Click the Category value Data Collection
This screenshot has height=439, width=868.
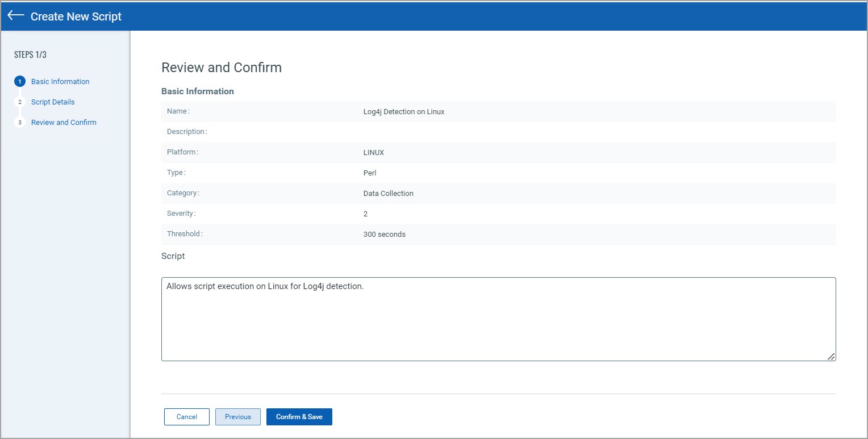click(x=389, y=194)
